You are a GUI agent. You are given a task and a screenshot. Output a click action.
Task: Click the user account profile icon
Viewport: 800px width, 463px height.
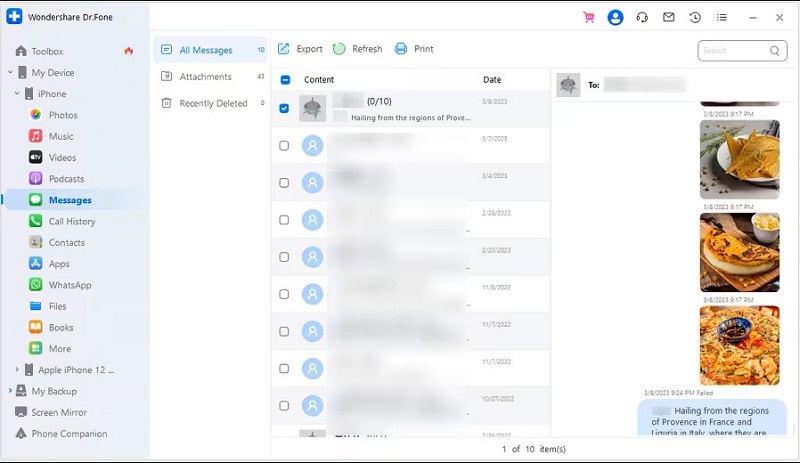[x=615, y=17]
